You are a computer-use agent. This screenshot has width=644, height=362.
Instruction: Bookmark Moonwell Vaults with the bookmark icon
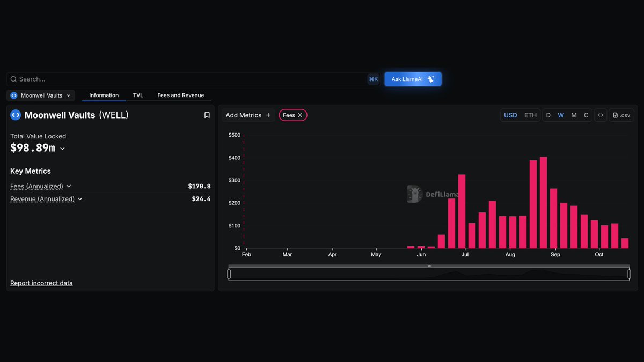click(x=207, y=115)
